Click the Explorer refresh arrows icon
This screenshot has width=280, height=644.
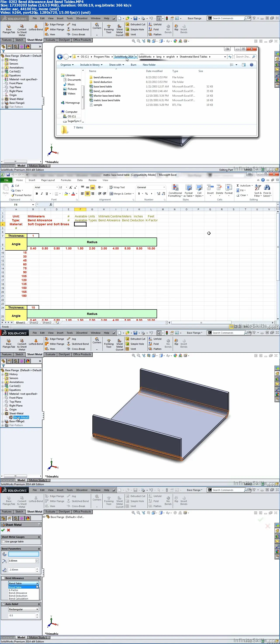click(x=230, y=57)
